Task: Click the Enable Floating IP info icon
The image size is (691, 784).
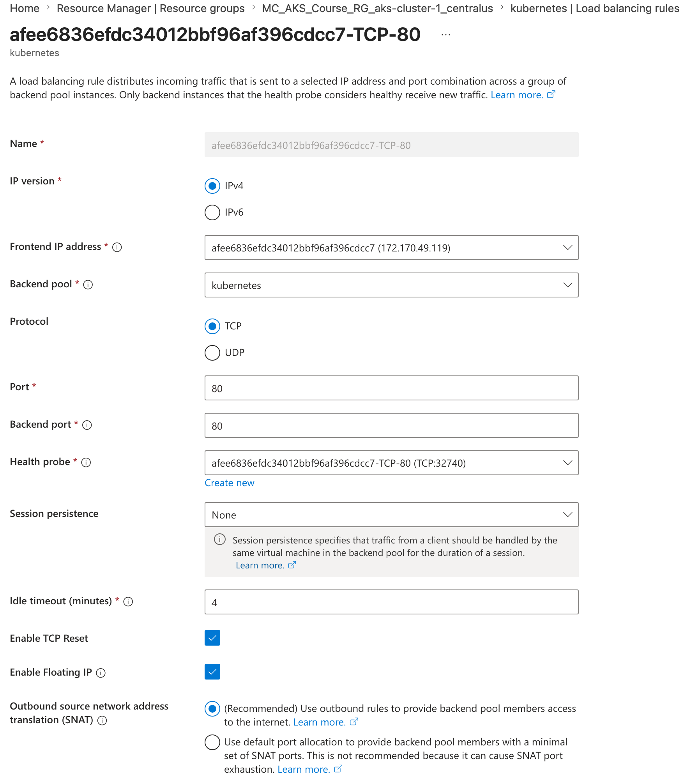Action: (x=101, y=673)
